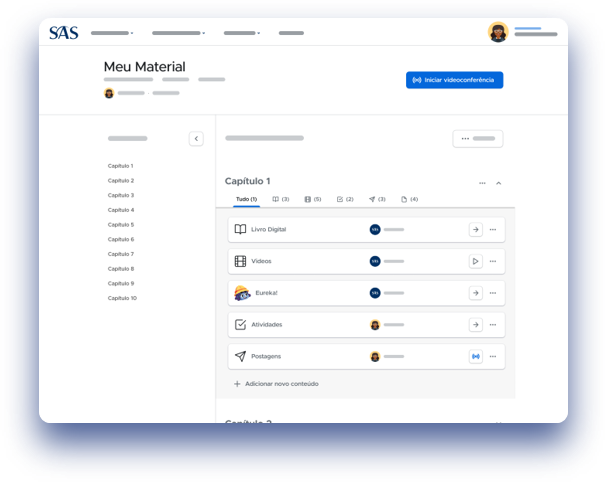Select Capítulo 10 in sidebar
607x482 pixels.
click(x=122, y=298)
